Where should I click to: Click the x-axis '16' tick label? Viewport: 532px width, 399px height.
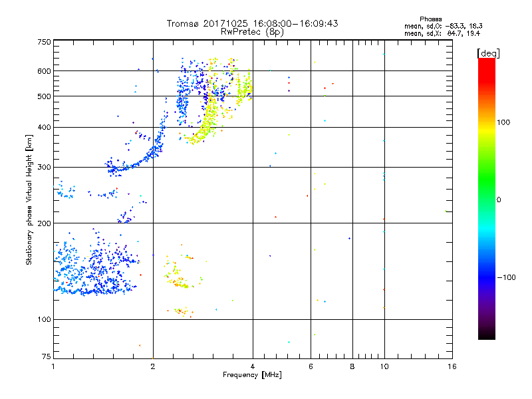pyautogui.click(x=452, y=366)
